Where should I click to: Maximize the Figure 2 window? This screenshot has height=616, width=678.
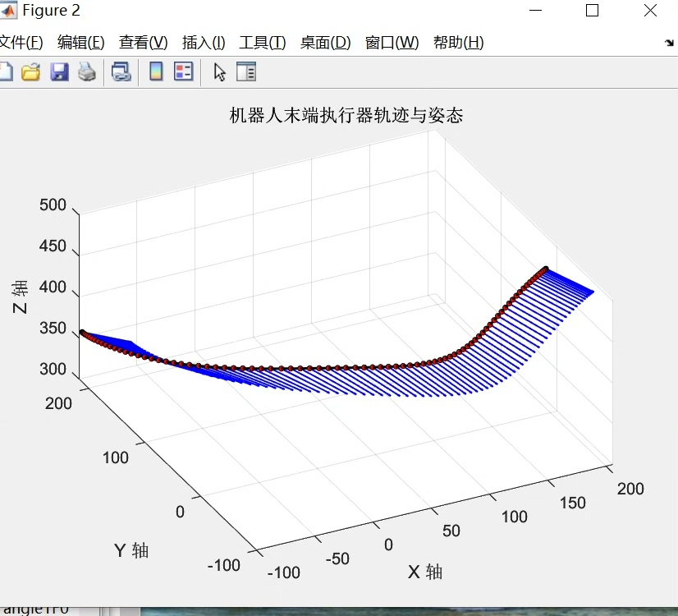click(x=592, y=11)
